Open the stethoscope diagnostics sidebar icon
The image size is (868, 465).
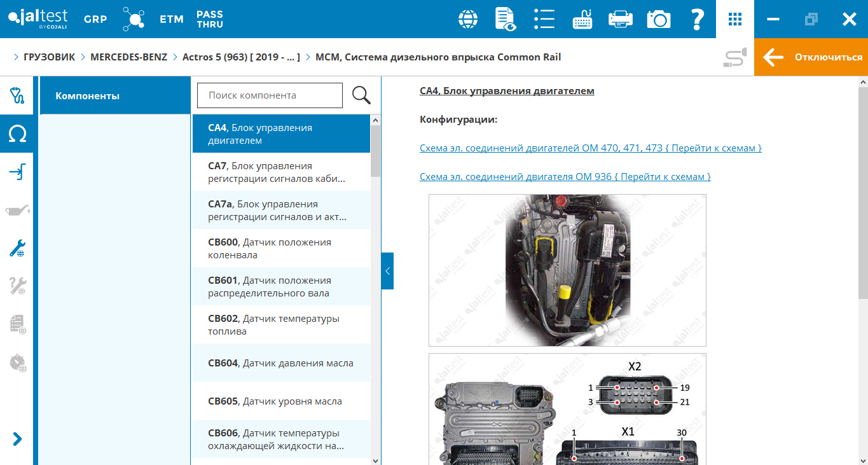tap(17, 95)
